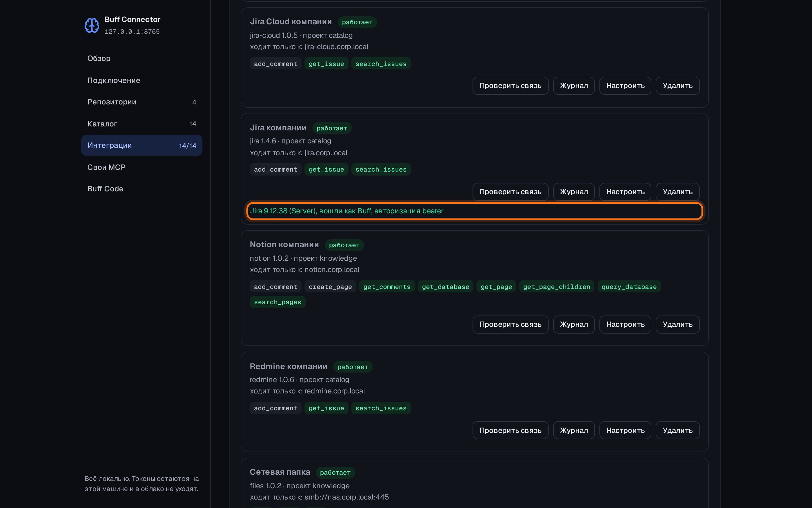The image size is (812, 508).
Task: Toggle get_comments tag in Notion card
Action: pos(387,287)
